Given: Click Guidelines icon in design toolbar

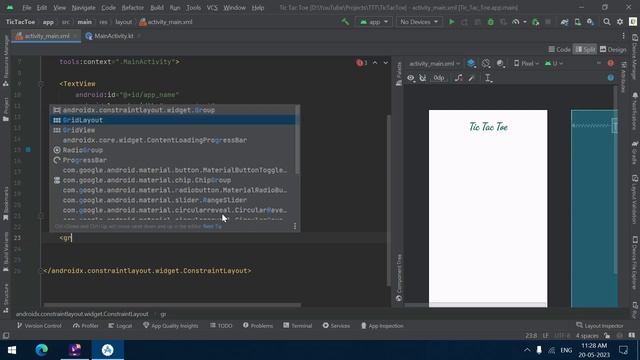Looking at the screenshot, I should click(488, 78).
